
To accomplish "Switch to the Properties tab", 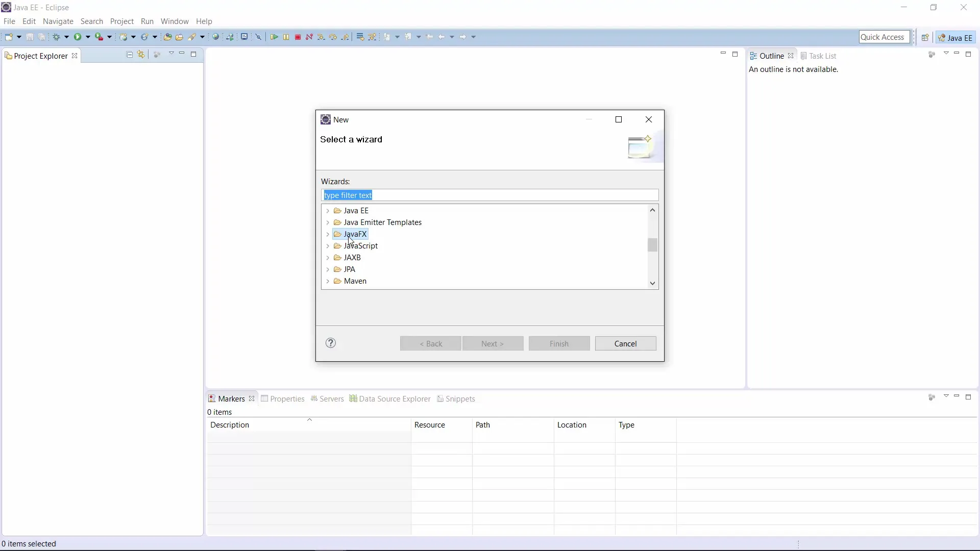I will [x=282, y=399].
